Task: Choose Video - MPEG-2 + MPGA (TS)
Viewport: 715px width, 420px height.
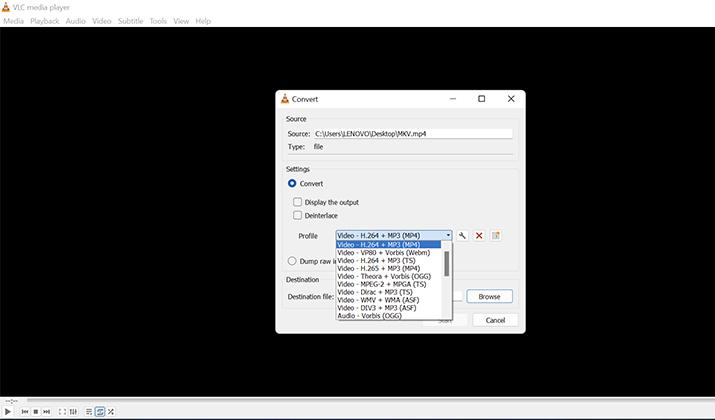Action: coord(389,284)
